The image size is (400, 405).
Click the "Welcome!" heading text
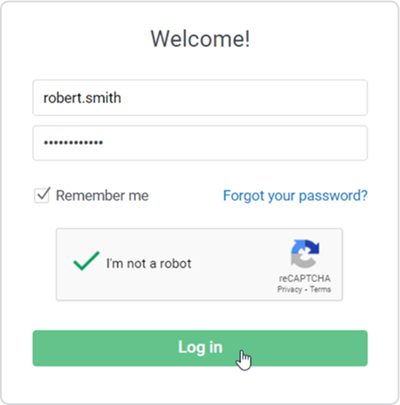(200, 39)
